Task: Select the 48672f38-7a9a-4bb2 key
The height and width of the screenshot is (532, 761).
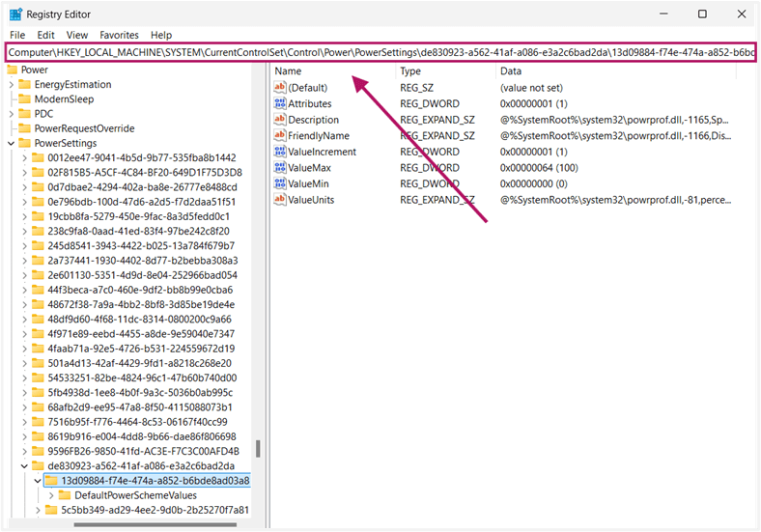Action: pyautogui.click(x=141, y=304)
